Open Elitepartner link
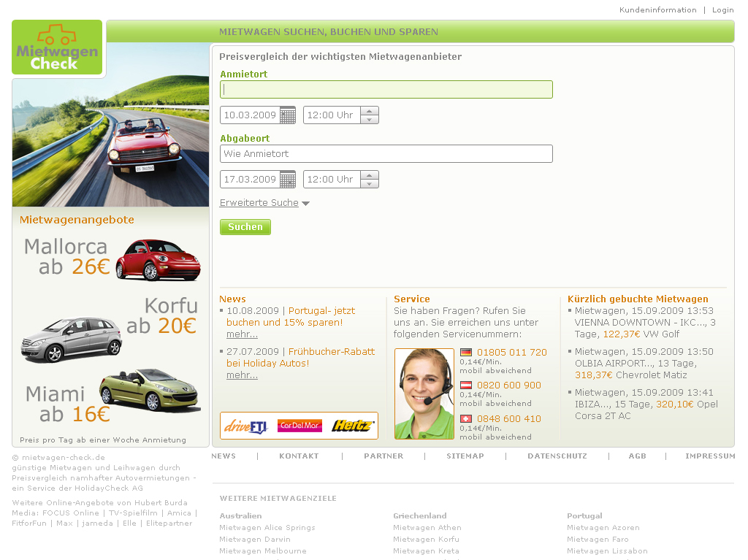 (169, 523)
